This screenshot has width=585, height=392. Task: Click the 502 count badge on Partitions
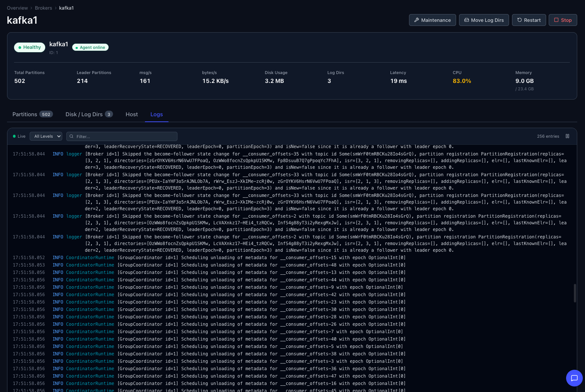46,114
